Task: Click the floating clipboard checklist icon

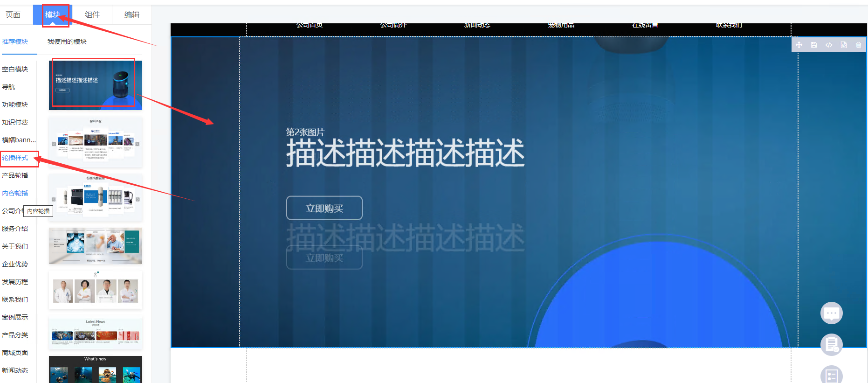Action: click(831, 345)
